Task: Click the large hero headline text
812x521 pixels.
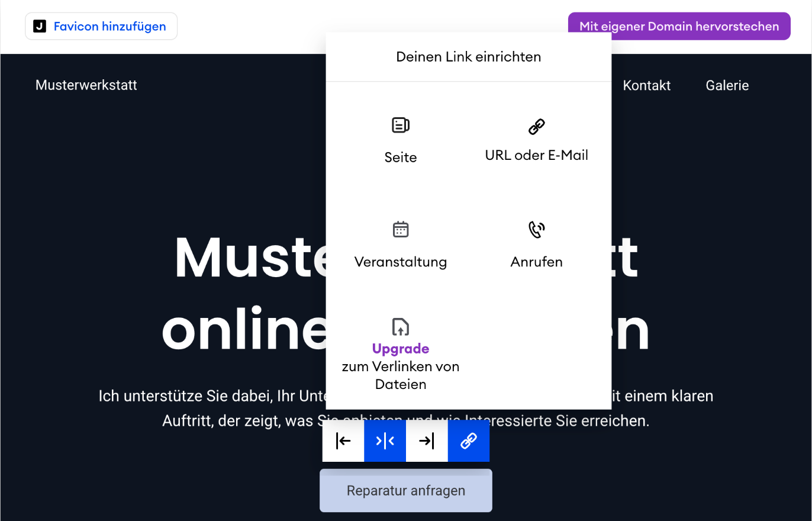Action: [406, 293]
